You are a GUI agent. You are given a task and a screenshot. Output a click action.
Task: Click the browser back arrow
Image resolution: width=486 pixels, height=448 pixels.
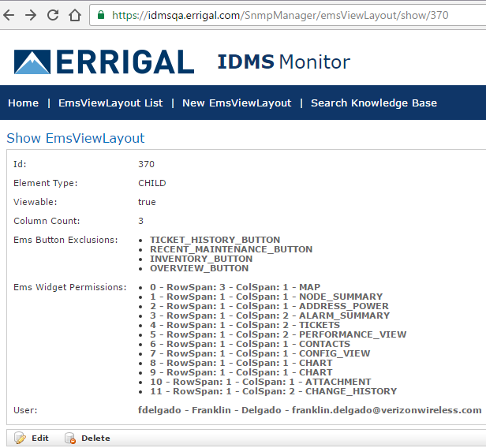click(x=10, y=15)
